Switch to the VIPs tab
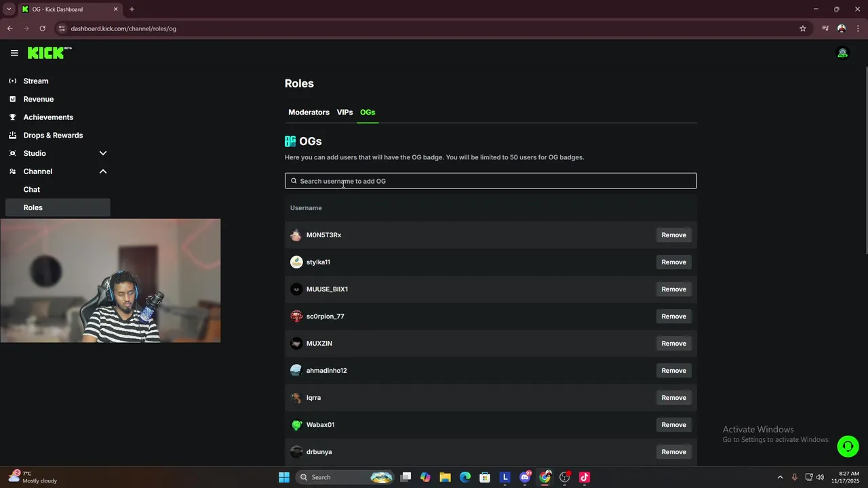 click(344, 113)
